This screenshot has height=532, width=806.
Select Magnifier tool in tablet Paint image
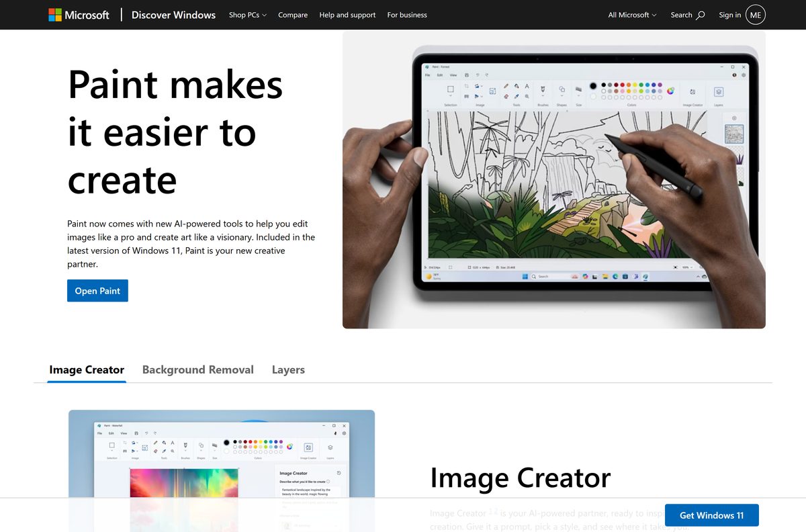527,96
